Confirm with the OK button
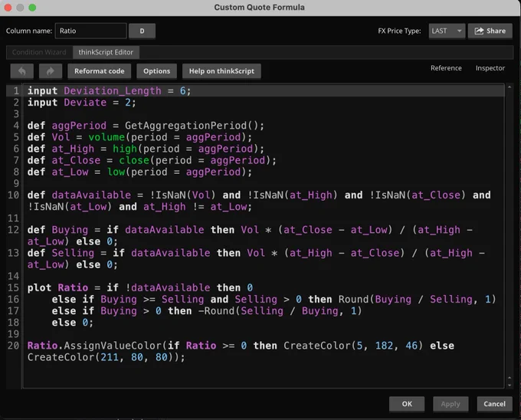The image size is (521, 420). pos(407,404)
